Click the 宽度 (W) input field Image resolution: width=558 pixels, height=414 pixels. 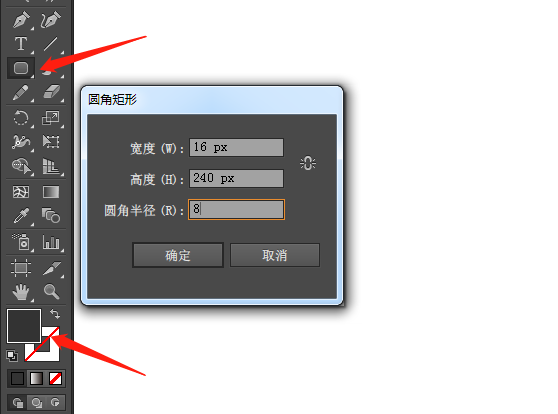pyautogui.click(x=236, y=147)
